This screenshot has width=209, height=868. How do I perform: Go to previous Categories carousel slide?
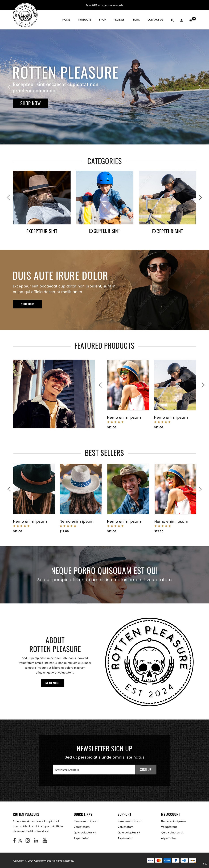pyautogui.click(x=9, y=197)
